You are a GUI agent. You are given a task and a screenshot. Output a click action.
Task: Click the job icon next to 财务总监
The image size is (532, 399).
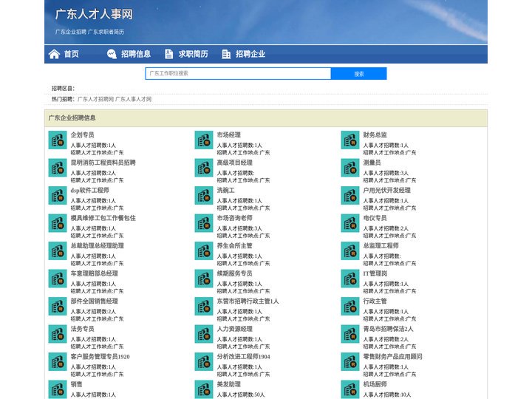click(350, 140)
